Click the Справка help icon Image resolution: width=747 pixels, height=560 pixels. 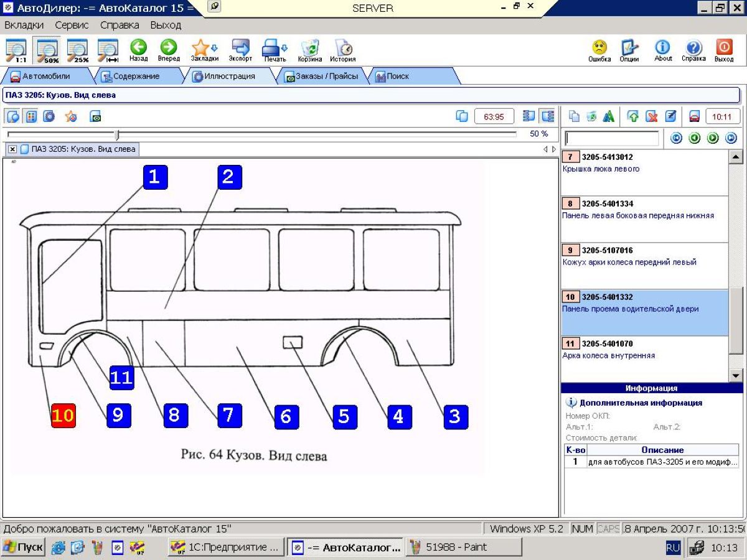693,49
